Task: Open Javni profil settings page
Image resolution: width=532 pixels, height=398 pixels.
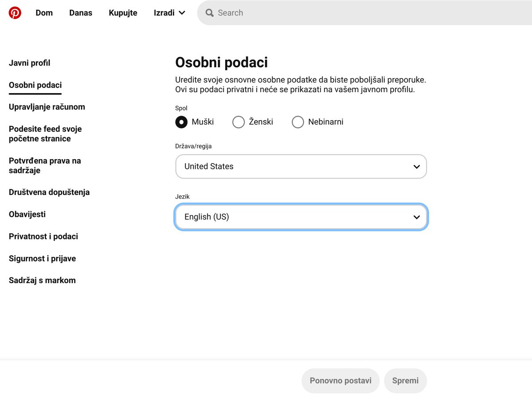Action: pyautogui.click(x=30, y=63)
